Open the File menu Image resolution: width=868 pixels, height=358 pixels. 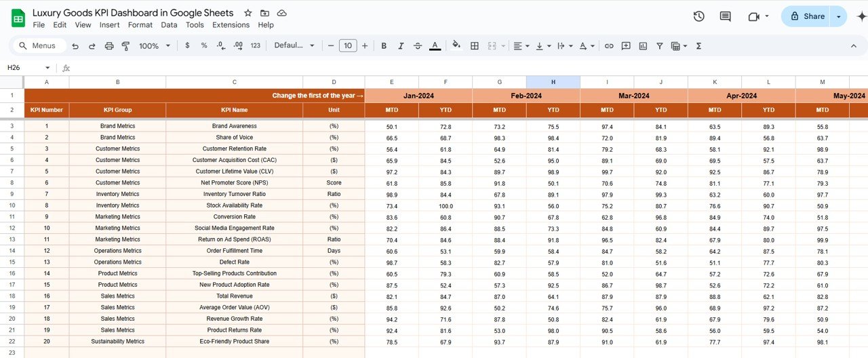coord(39,25)
